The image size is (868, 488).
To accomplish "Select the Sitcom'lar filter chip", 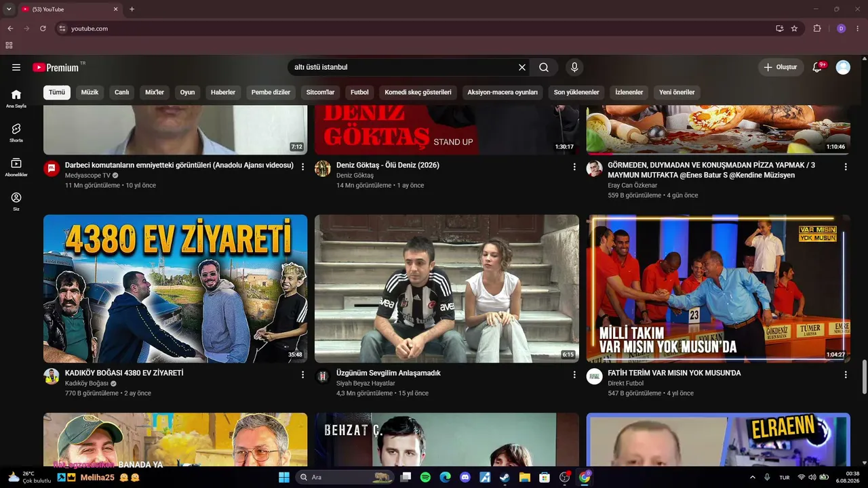I will click(x=321, y=92).
